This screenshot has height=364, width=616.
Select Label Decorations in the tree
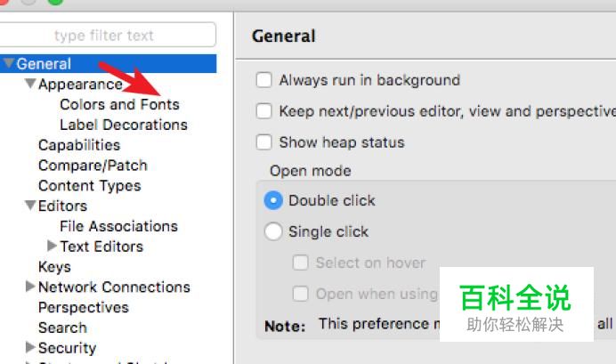[x=123, y=125]
